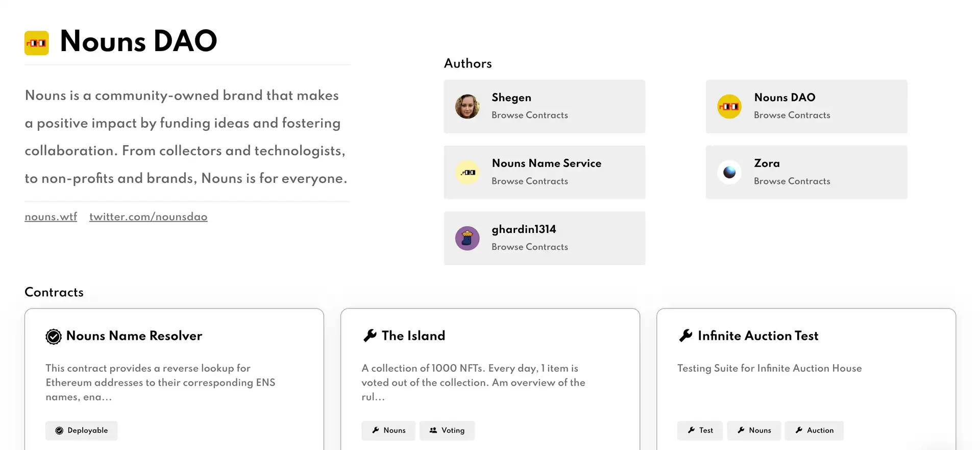The height and width of the screenshot is (450, 980).
Task: Click the Nouns DAO glasses logo in header
Action: click(x=37, y=43)
